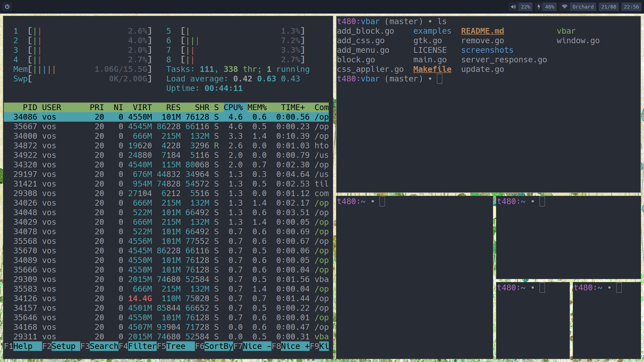Sort processes by CPU% column header
The width and height of the screenshot is (644, 362).
(233, 107)
